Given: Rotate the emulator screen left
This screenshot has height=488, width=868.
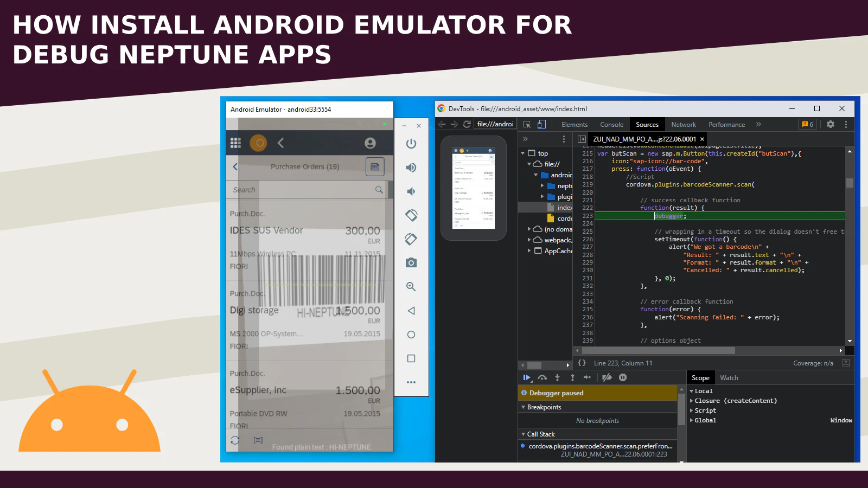Looking at the screenshot, I should tap(411, 215).
